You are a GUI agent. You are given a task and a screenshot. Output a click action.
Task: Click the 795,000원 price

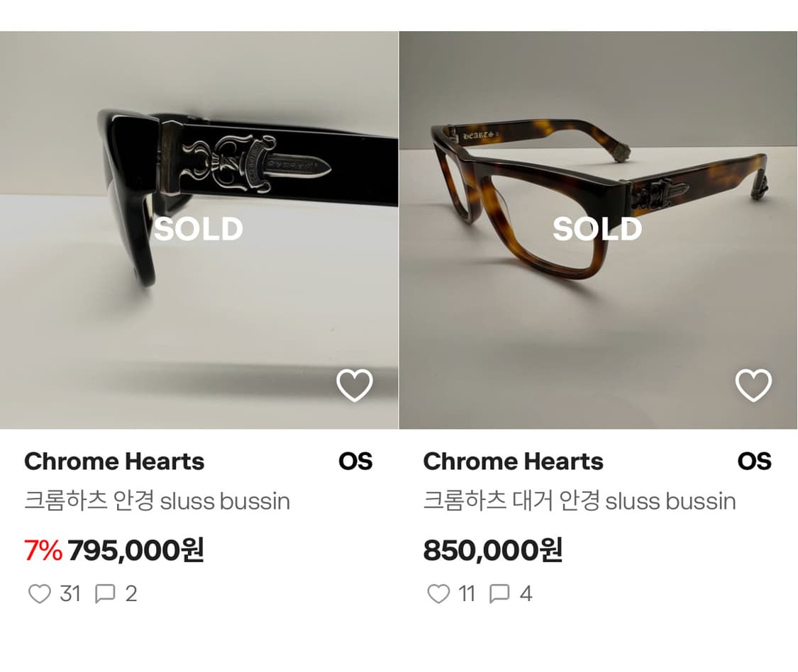click(x=135, y=550)
